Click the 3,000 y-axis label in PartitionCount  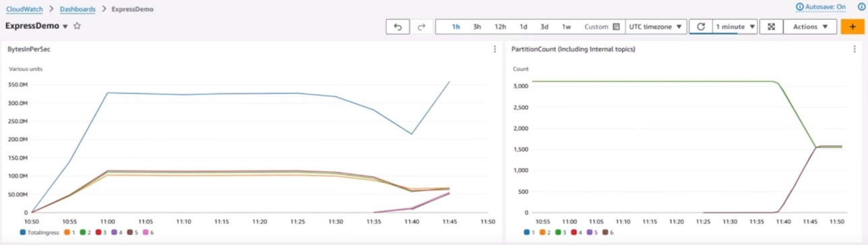coord(522,86)
